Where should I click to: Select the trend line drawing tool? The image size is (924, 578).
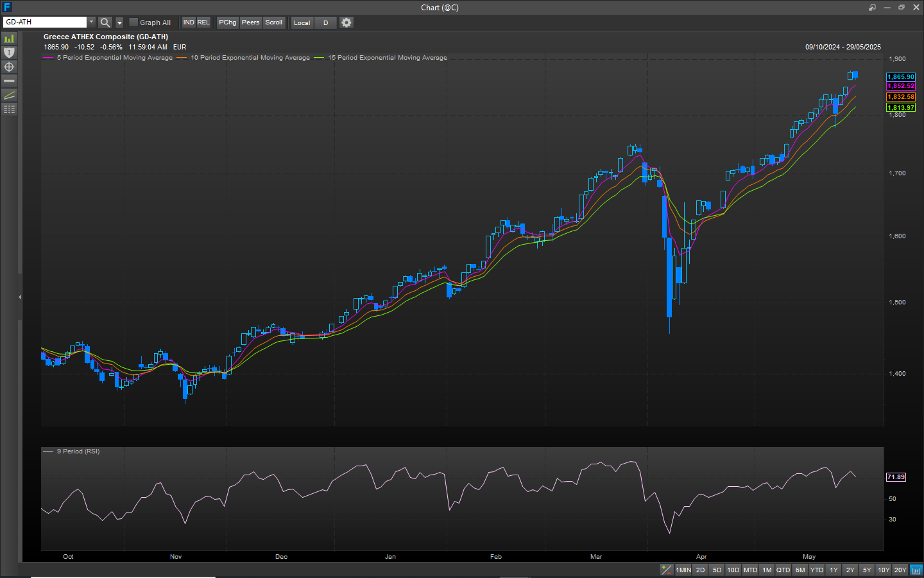pyautogui.click(x=9, y=95)
